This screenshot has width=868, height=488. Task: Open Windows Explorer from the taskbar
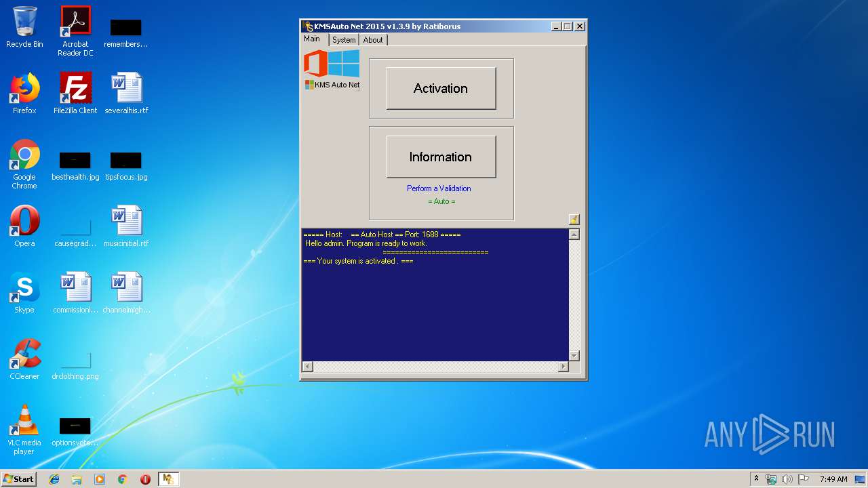[x=77, y=479]
